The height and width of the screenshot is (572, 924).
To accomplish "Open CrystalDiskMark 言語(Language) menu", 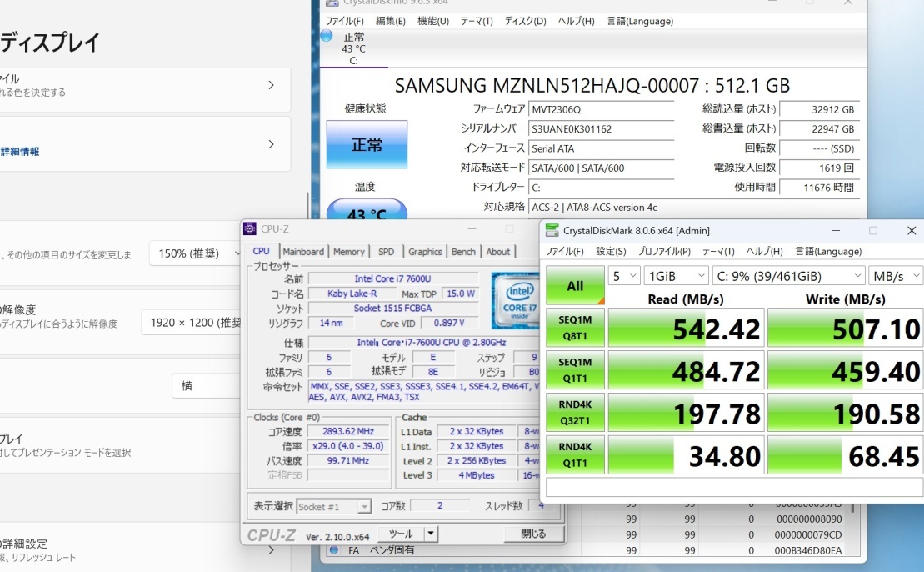I will (828, 251).
